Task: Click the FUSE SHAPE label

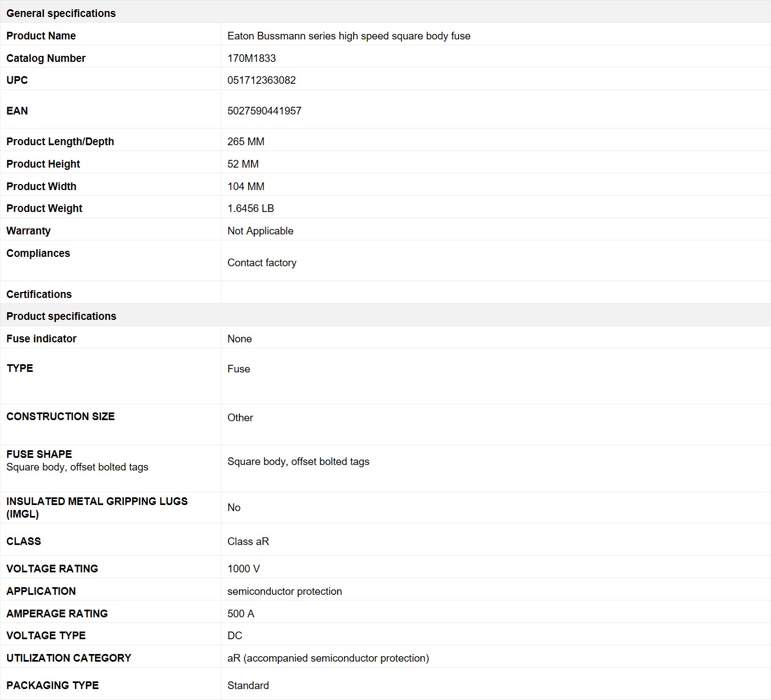Action: (39, 454)
